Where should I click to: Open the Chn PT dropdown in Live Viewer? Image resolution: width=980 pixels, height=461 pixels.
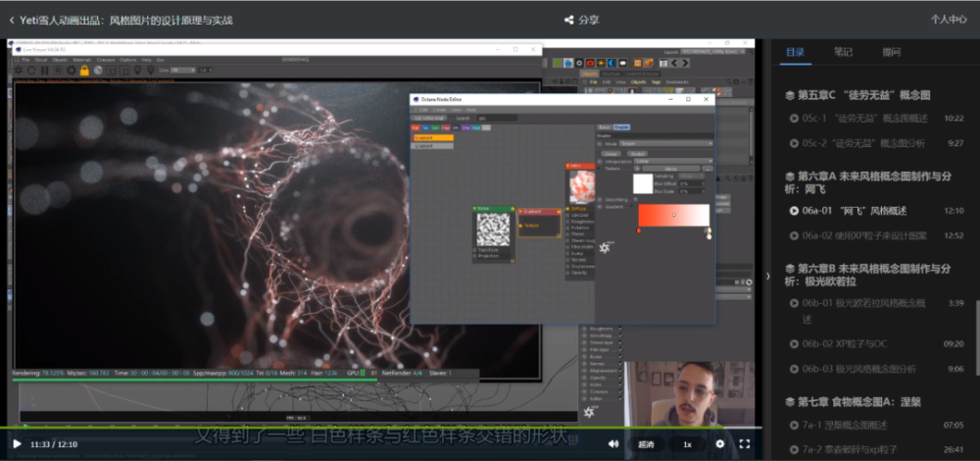[183, 70]
